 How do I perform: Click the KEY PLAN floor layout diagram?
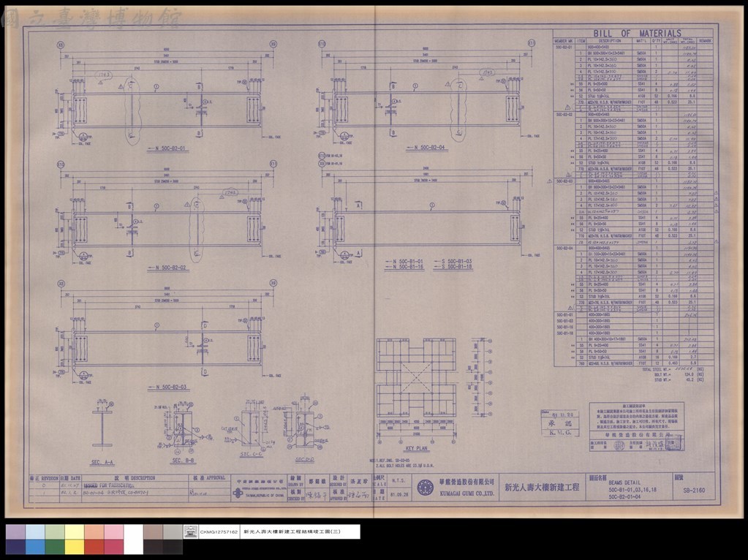pyautogui.click(x=416, y=389)
